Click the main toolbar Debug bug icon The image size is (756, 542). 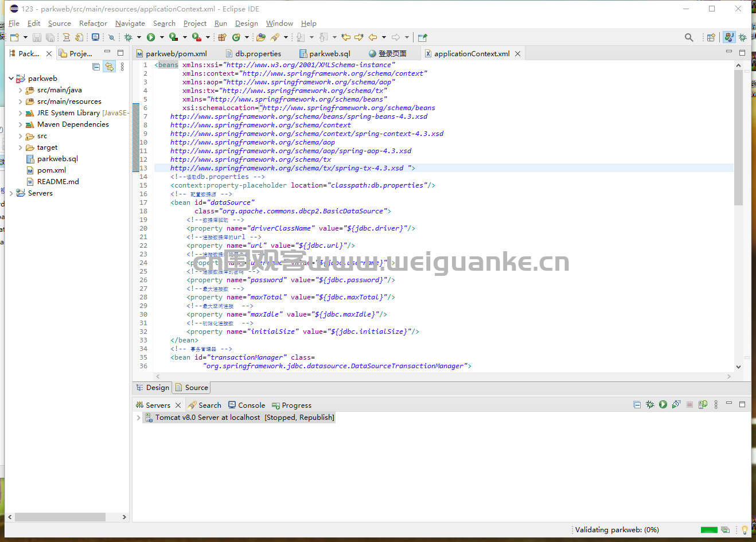coord(128,37)
